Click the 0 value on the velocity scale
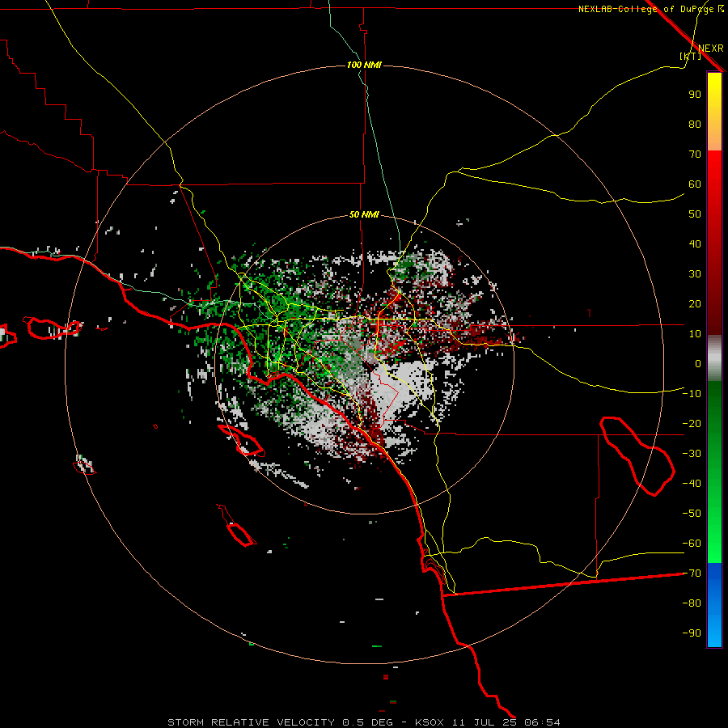 pyautogui.click(x=698, y=364)
